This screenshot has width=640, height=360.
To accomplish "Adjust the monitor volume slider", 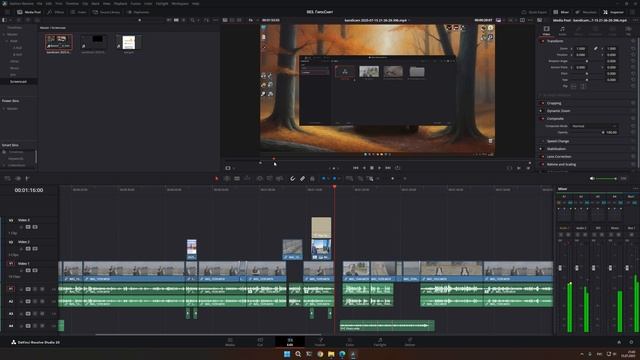I will (x=606, y=178).
